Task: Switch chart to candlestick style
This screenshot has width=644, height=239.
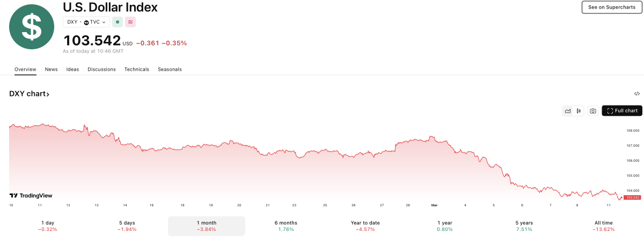Action: pos(579,111)
